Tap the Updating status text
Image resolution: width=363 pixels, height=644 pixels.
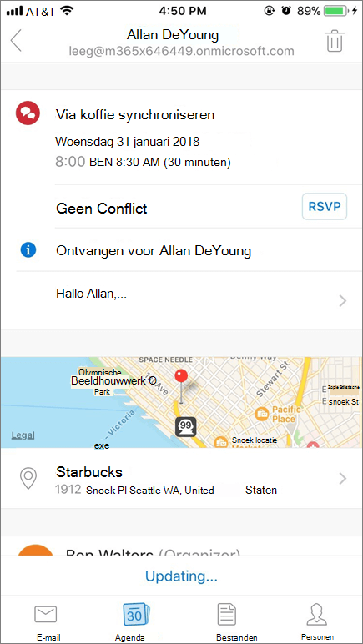click(x=181, y=576)
